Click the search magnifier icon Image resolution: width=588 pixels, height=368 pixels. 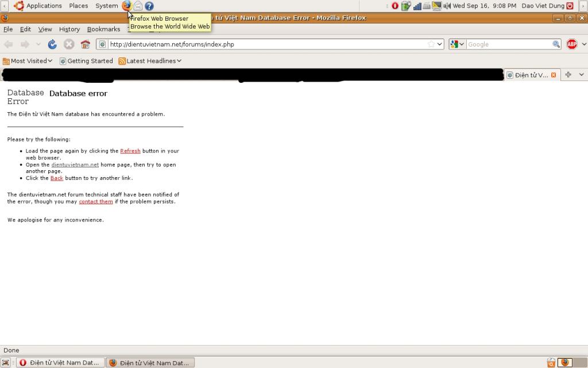[556, 44]
